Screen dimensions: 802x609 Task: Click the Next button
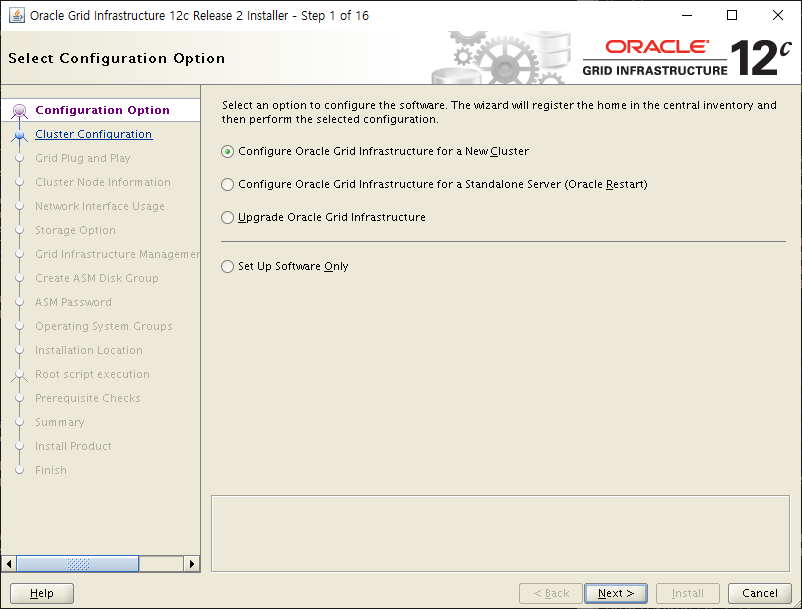tap(616, 593)
